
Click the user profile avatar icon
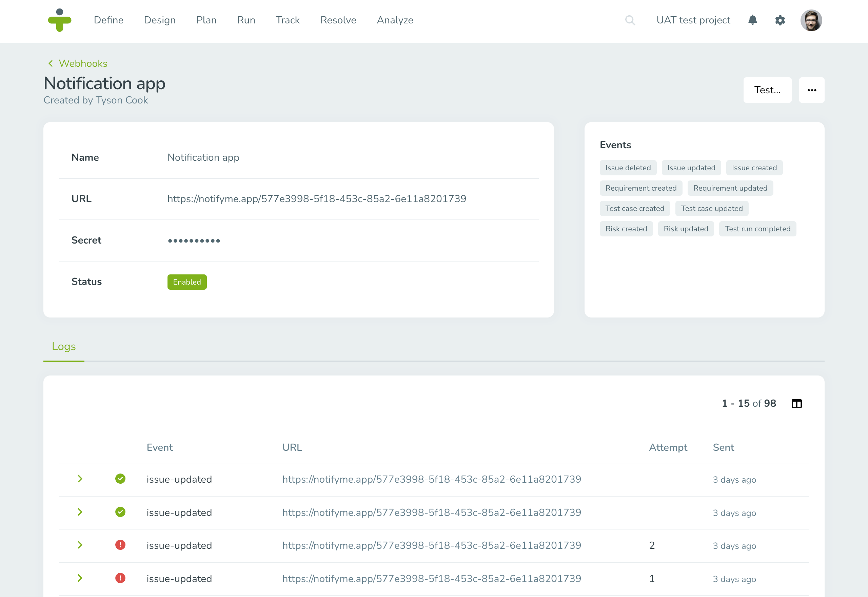(813, 20)
